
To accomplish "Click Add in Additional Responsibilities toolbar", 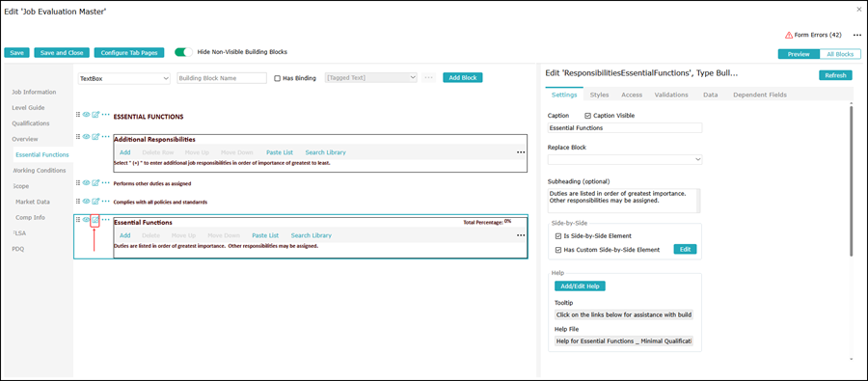I will (x=125, y=152).
